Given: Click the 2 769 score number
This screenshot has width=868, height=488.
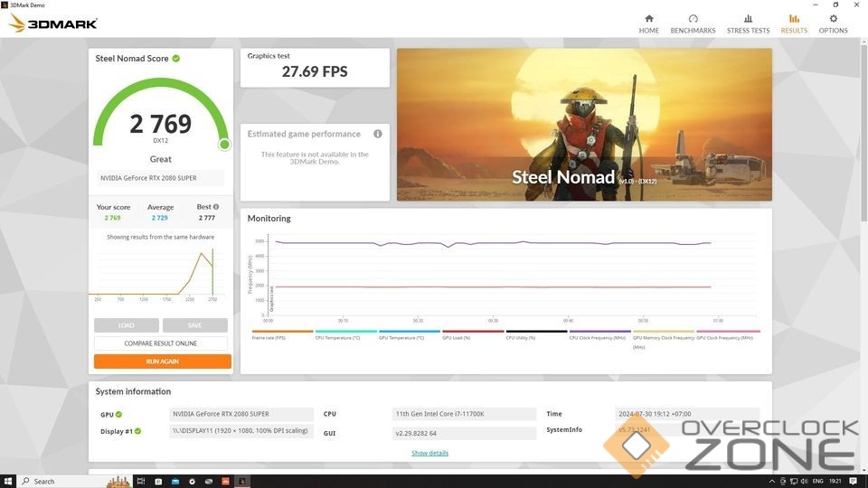Looking at the screenshot, I should click(161, 124).
